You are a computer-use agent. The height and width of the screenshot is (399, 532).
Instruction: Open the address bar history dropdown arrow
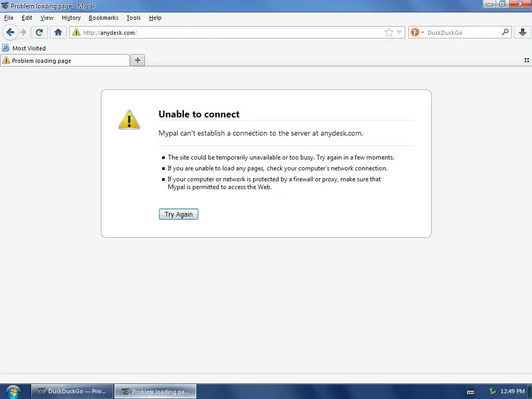400,33
